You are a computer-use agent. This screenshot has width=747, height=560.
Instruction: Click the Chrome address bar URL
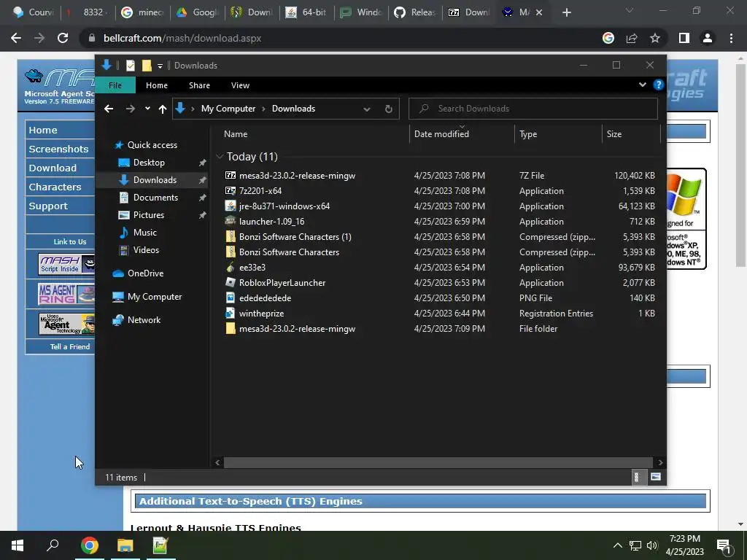tap(182, 38)
